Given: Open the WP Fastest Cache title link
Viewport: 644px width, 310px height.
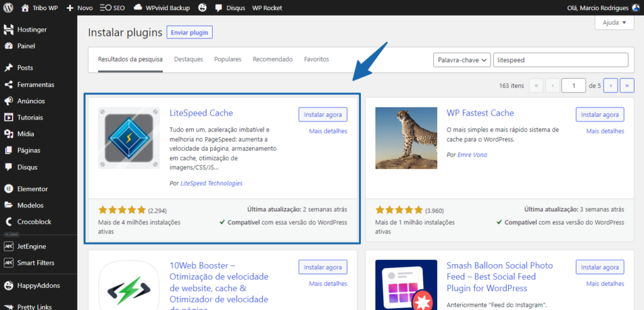Looking at the screenshot, I should (480, 113).
